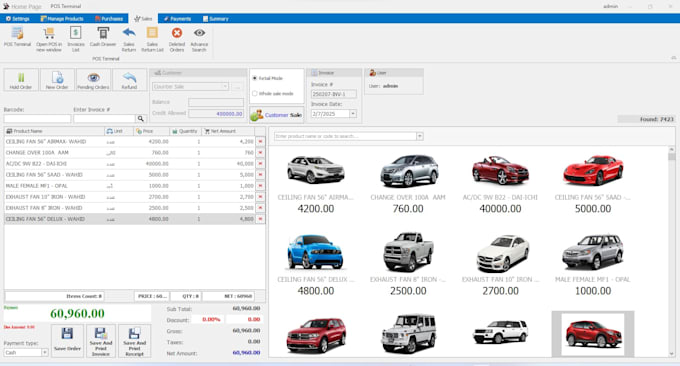The image size is (680, 366).
Task: Click the Refund button
Action: click(x=129, y=80)
